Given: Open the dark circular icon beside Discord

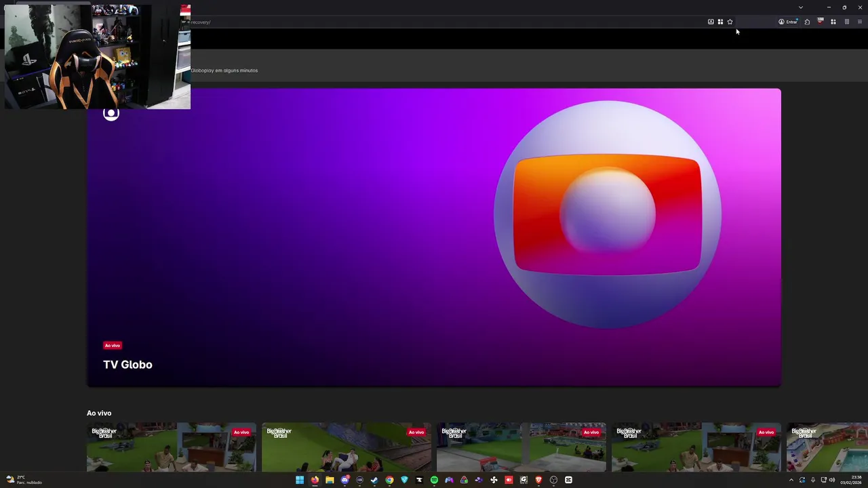Looking at the screenshot, I should (359, 480).
